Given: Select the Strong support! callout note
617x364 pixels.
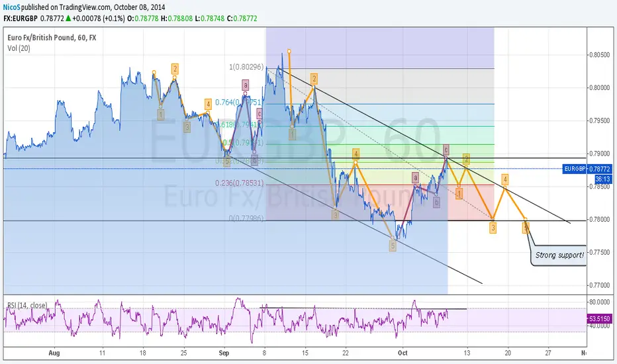Looking at the screenshot, I should 559,255.
